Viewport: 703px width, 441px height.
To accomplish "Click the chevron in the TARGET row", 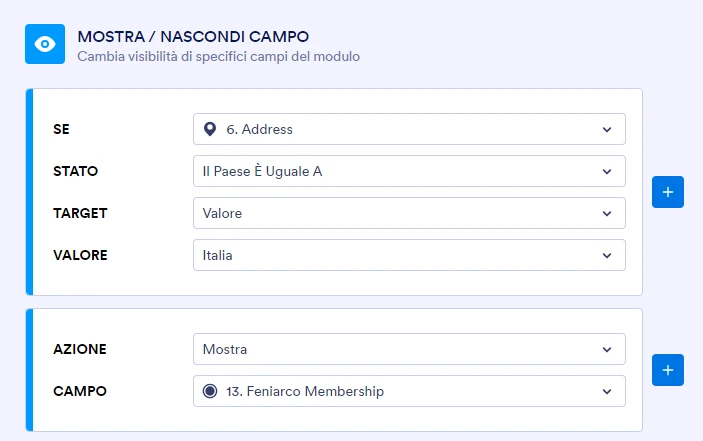I will [x=607, y=213].
